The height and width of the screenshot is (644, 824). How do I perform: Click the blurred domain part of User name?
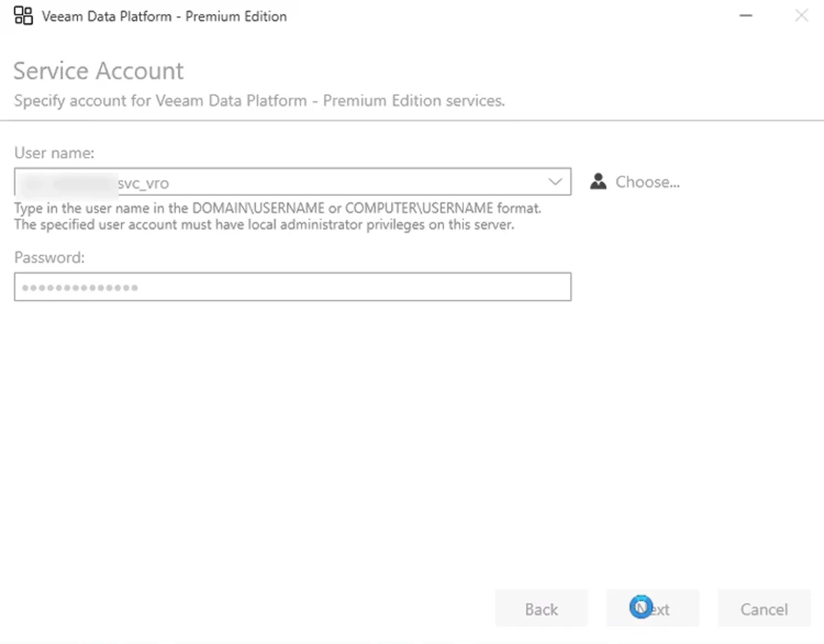click(x=68, y=183)
